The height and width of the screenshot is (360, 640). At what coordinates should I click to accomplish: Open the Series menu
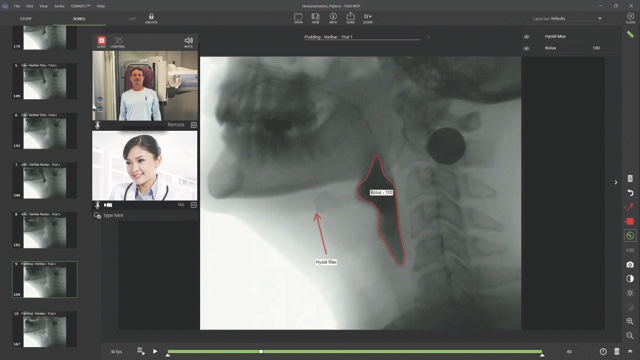point(59,6)
